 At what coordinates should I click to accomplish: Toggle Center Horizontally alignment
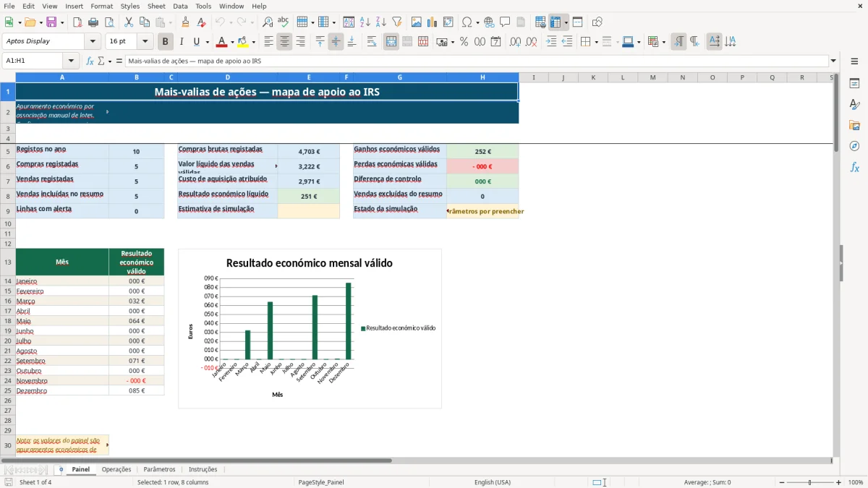click(x=284, y=42)
